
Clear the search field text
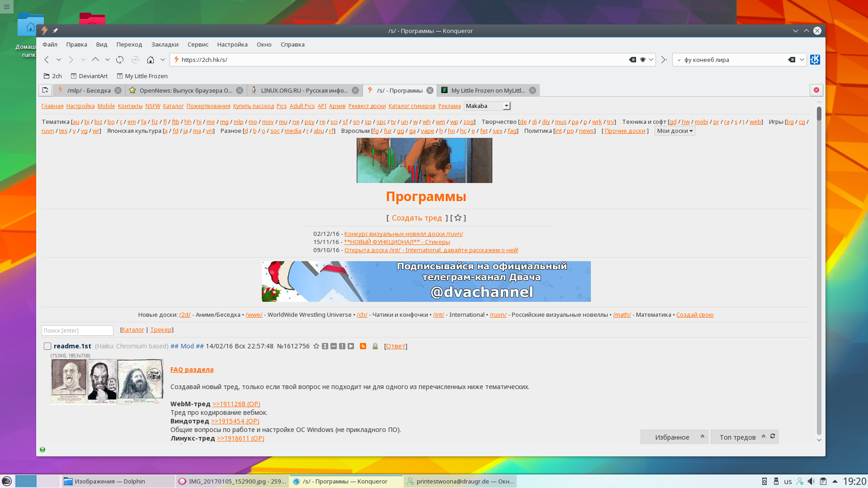tap(792, 60)
